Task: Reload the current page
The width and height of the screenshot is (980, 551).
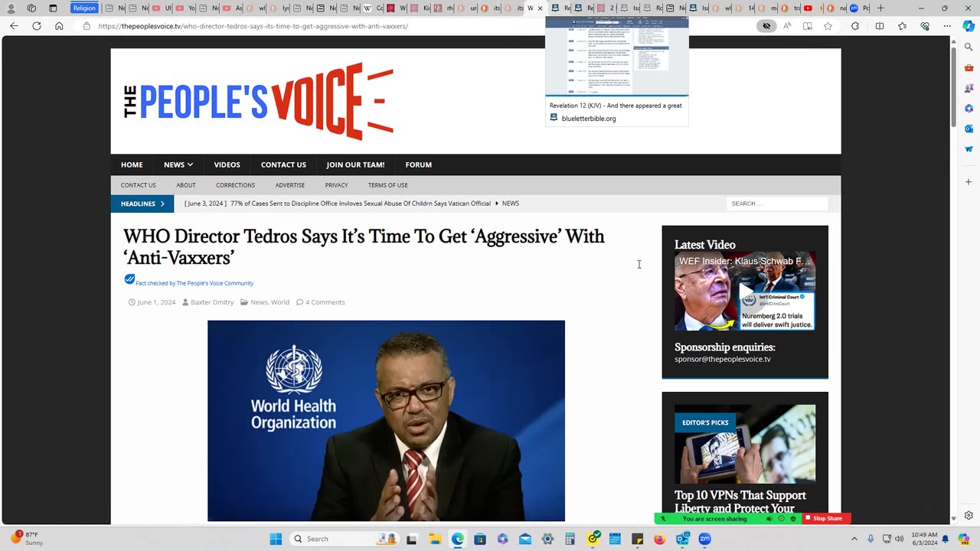Action: pos(37,26)
